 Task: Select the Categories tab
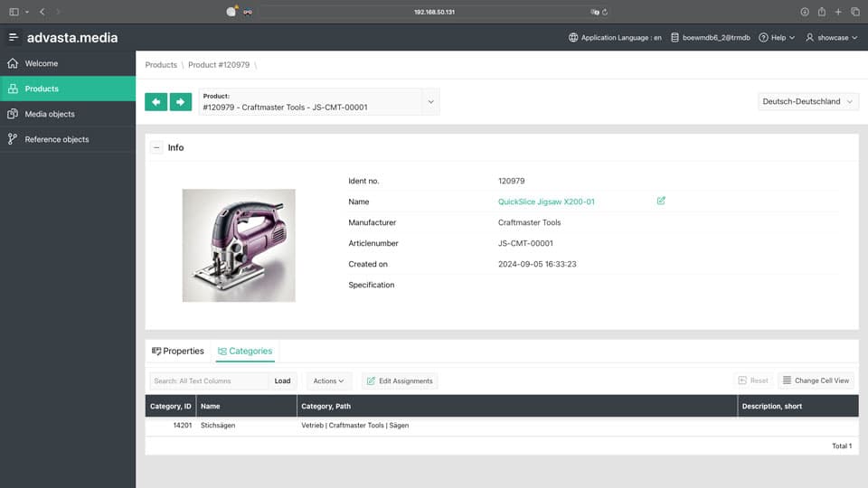coord(245,351)
